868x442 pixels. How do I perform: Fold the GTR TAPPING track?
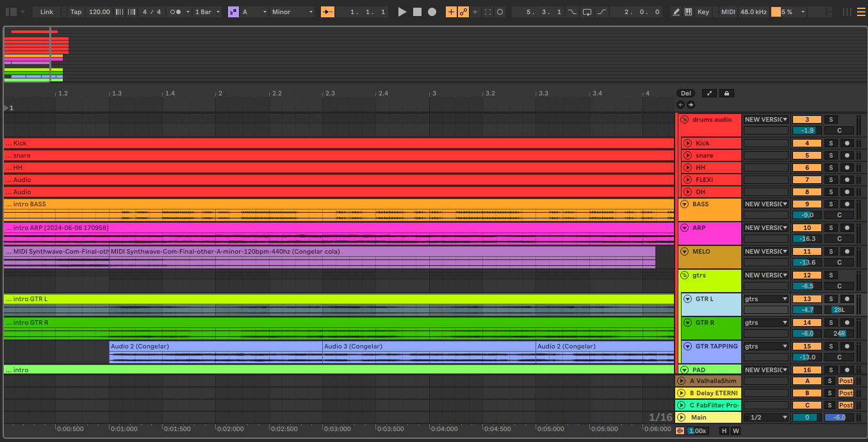pos(687,347)
